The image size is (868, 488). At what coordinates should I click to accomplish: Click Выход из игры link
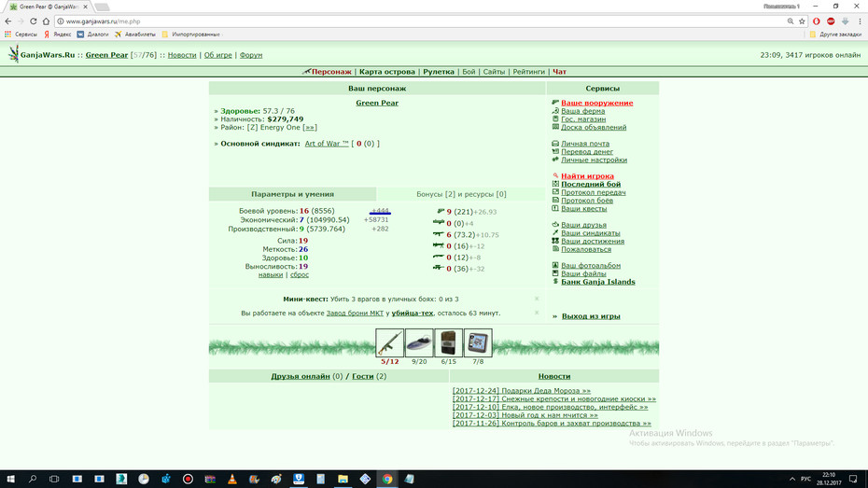(x=591, y=316)
